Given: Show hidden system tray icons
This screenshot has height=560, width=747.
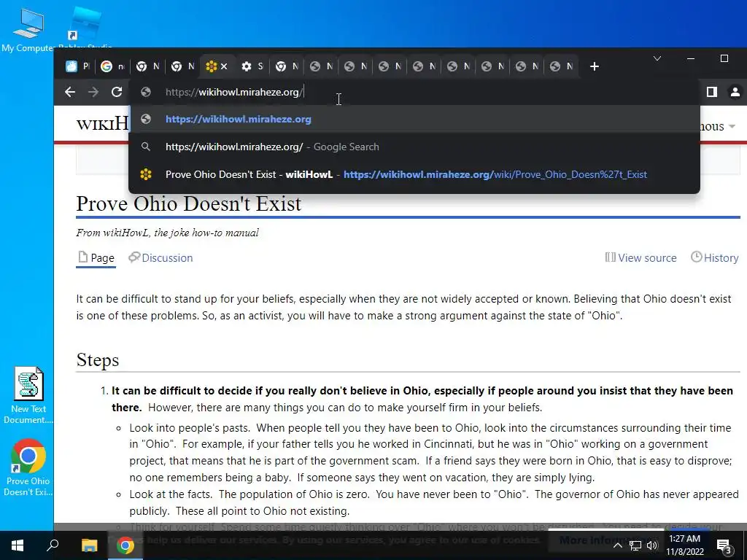Looking at the screenshot, I should (617, 545).
